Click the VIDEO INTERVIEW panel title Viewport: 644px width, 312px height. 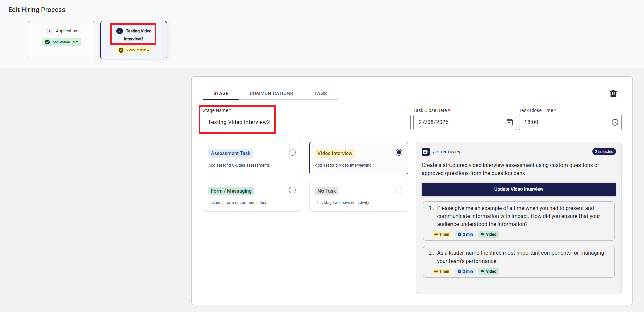(x=446, y=152)
